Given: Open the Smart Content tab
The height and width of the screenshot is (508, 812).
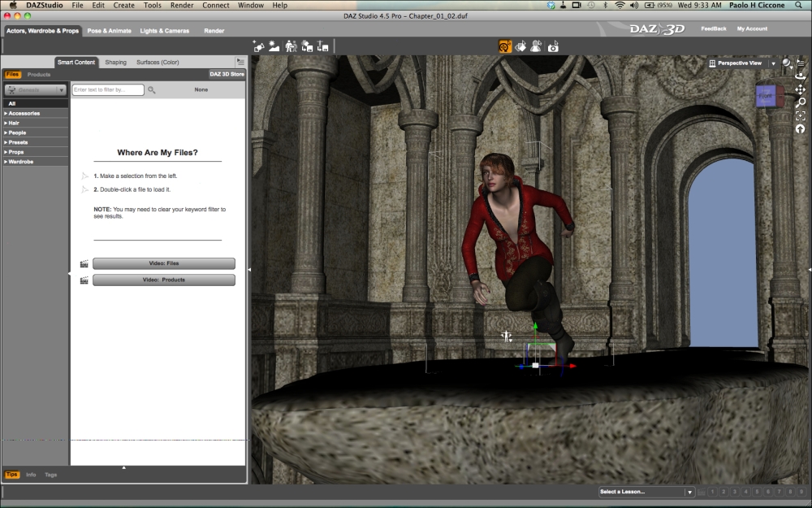Looking at the screenshot, I should point(76,63).
